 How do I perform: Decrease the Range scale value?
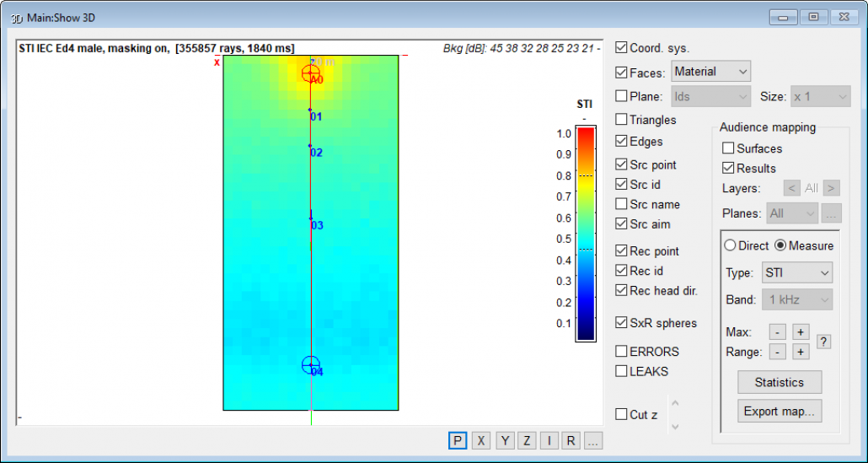pyautogui.click(x=777, y=352)
